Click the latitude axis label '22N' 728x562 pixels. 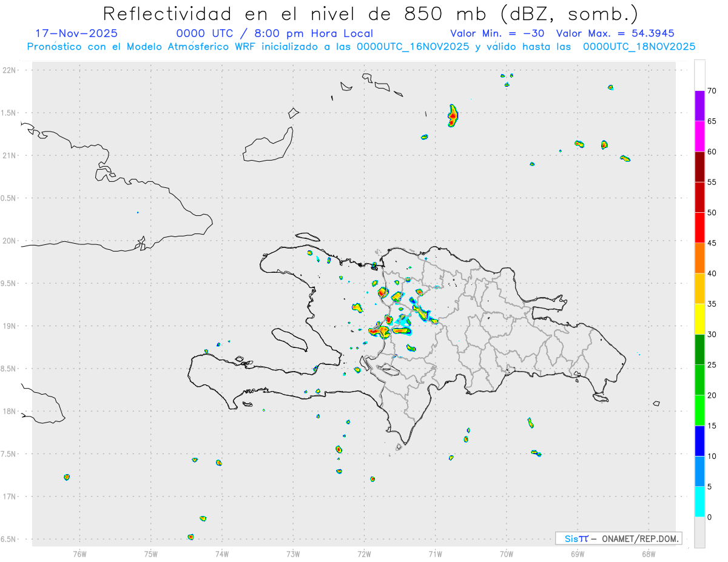(x=9, y=70)
